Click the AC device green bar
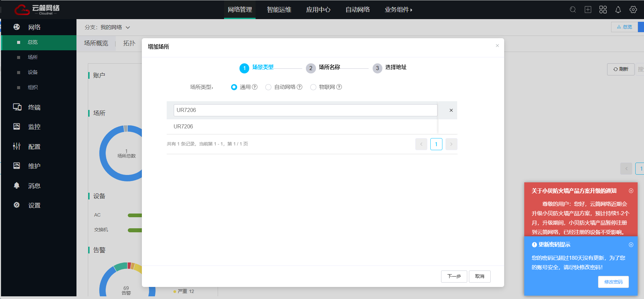The image size is (644, 299). [135, 215]
